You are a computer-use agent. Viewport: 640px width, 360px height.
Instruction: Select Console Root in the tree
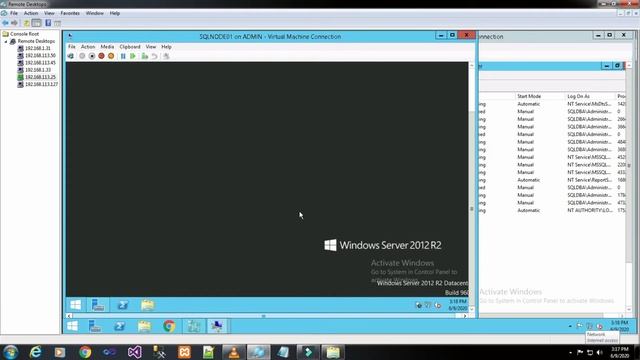point(24,34)
